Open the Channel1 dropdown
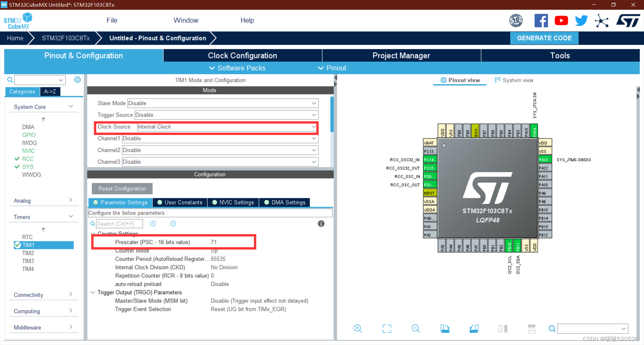The width and height of the screenshot is (644, 345). click(220, 138)
